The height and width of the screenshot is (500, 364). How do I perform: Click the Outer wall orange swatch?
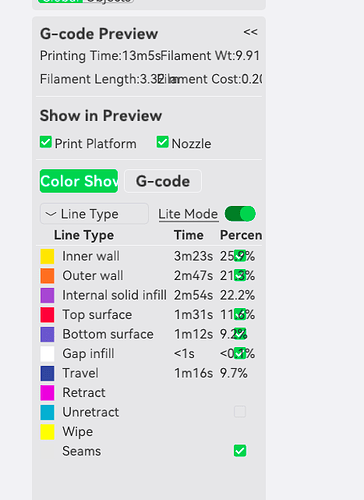tap(47, 276)
